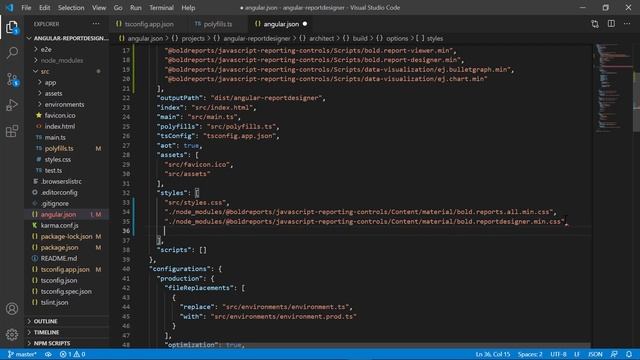Expand the app folder
Image resolution: width=640 pixels, height=360 pixels.
[50, 82]
